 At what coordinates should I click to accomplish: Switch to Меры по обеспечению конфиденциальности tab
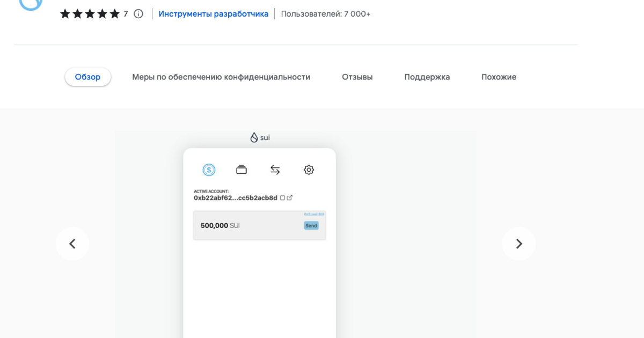(x=221, y=77)
